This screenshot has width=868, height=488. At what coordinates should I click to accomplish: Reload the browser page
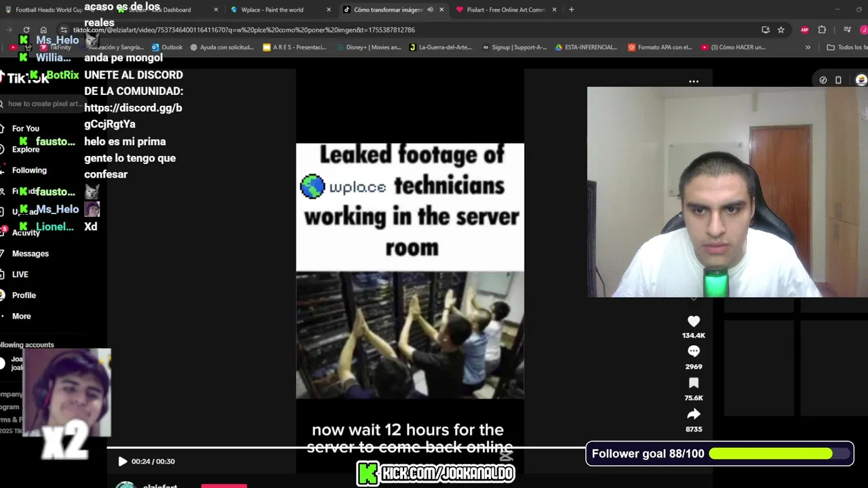coord(26,30)
